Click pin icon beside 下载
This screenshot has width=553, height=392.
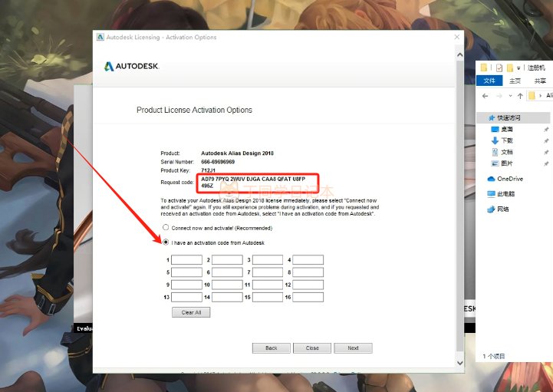click(x=546, y=141)
